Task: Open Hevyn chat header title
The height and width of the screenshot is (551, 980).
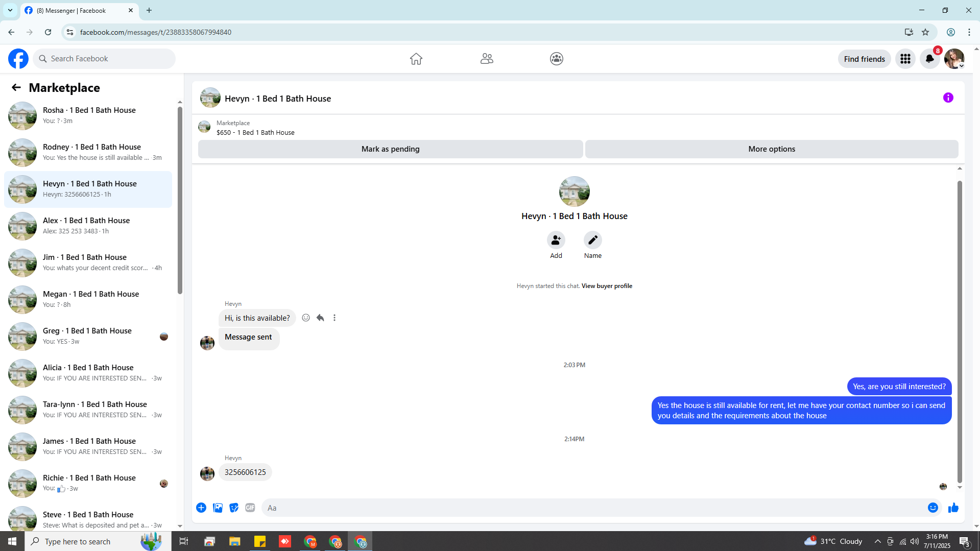Action: tap(278, 99)
